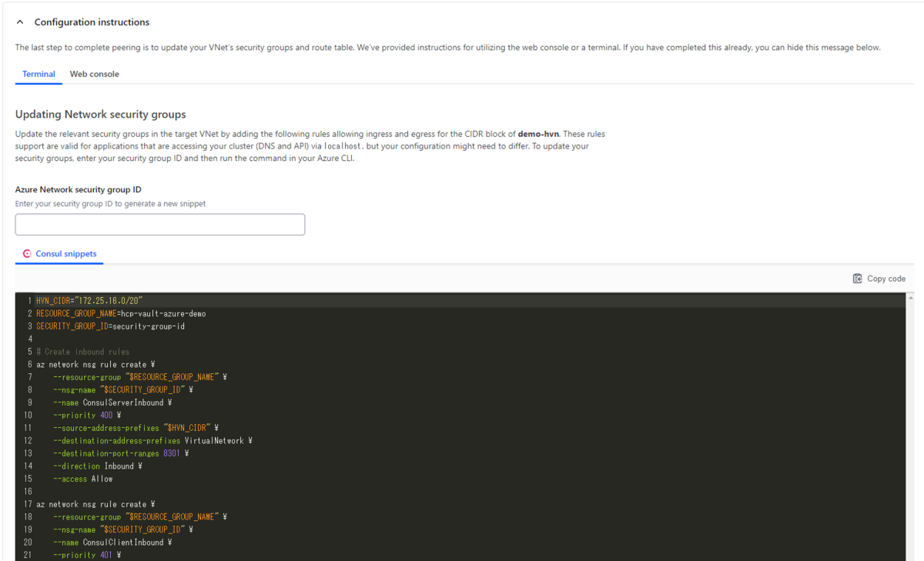Click the bold demo-hvn text
This screenshot has height=561, width=924.
point(538,134)
